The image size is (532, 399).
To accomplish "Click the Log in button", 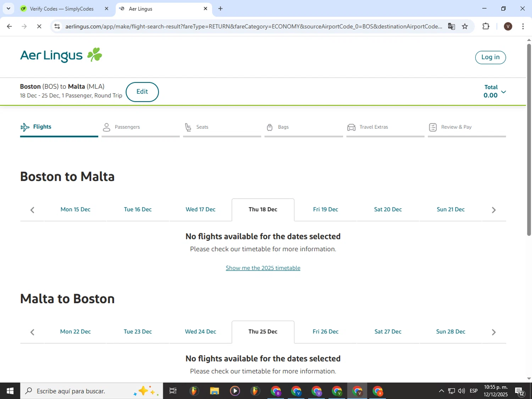I will pyautogui.click(x=490, y=57).
